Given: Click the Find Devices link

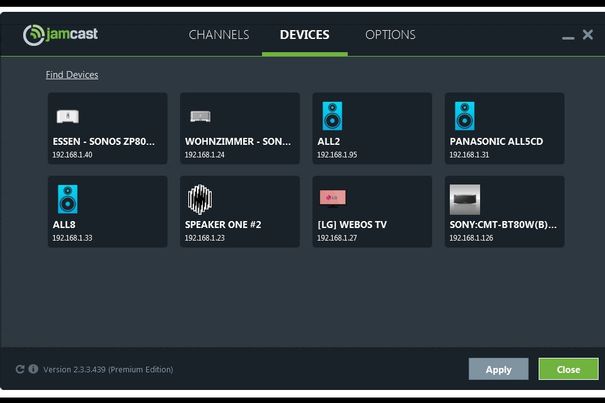Looking at the screenshot, I should coord(72,75).
